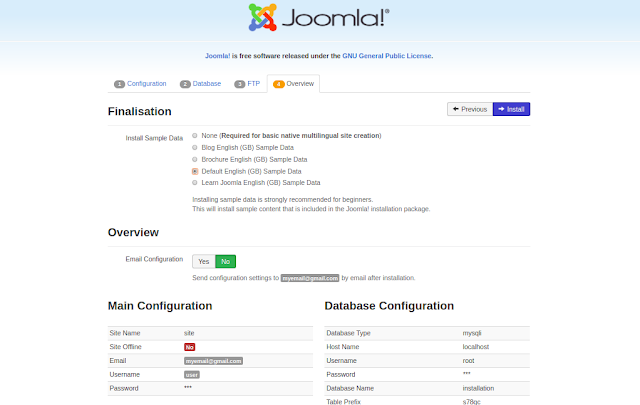Open the GNU General Public License link
Viewport: 640px width, 405px height.
[387, 56]
